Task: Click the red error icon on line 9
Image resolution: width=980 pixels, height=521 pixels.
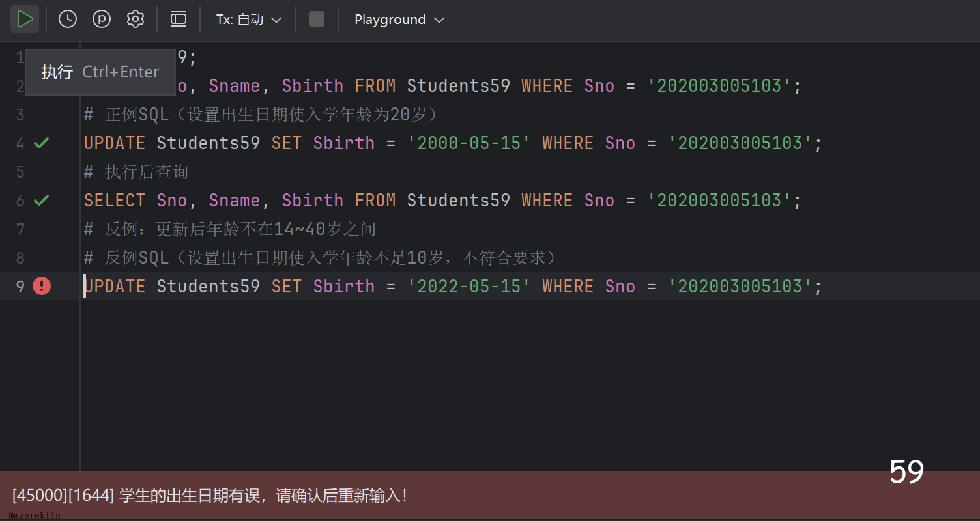Action: click(x=42, y=286)
